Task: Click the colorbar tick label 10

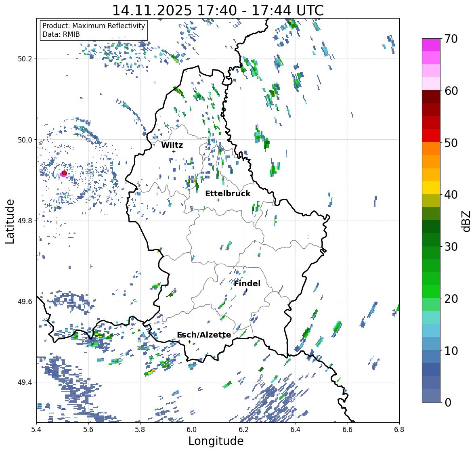Action: [451, 350]
